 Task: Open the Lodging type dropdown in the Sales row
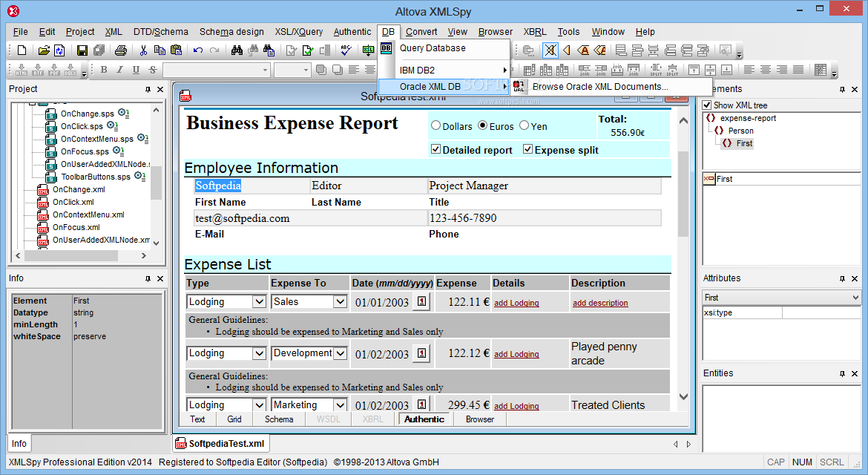(259, 302)
